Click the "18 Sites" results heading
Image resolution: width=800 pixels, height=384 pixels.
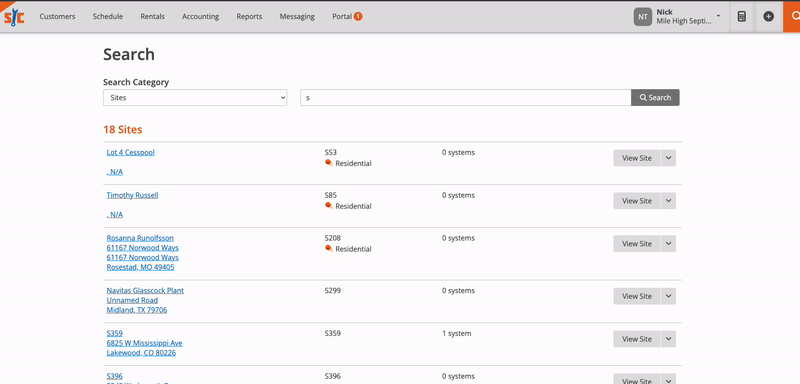(x=122, y=130)
